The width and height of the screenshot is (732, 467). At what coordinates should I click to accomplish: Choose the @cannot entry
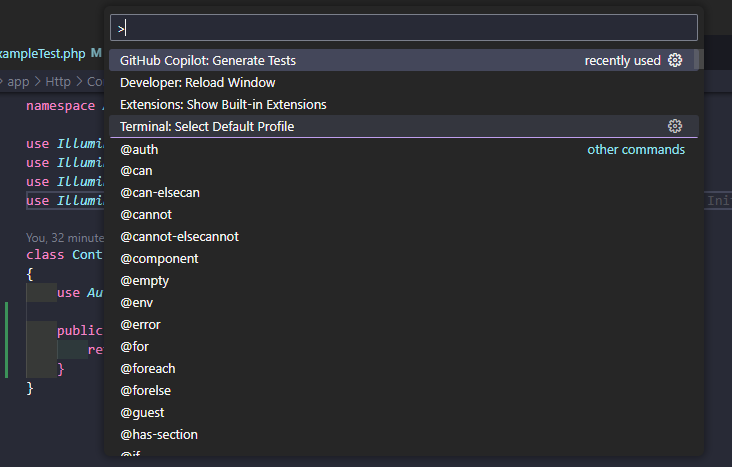click(x=146, y=215)
